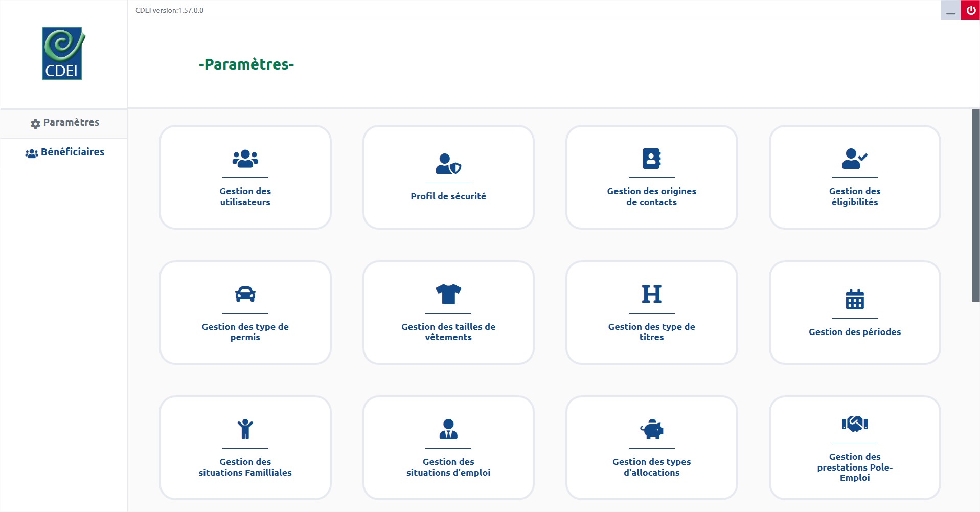Image resolution: width=980 pixels, height=512 pixels.
Task: Open the car icon for permit types
Action: tap(245, 294)
